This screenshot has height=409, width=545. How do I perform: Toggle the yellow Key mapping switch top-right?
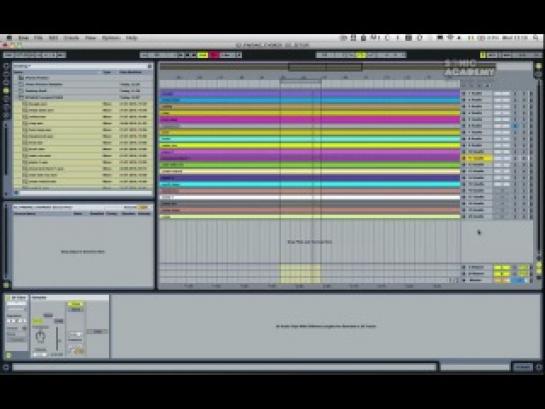(x=483, y=55)
